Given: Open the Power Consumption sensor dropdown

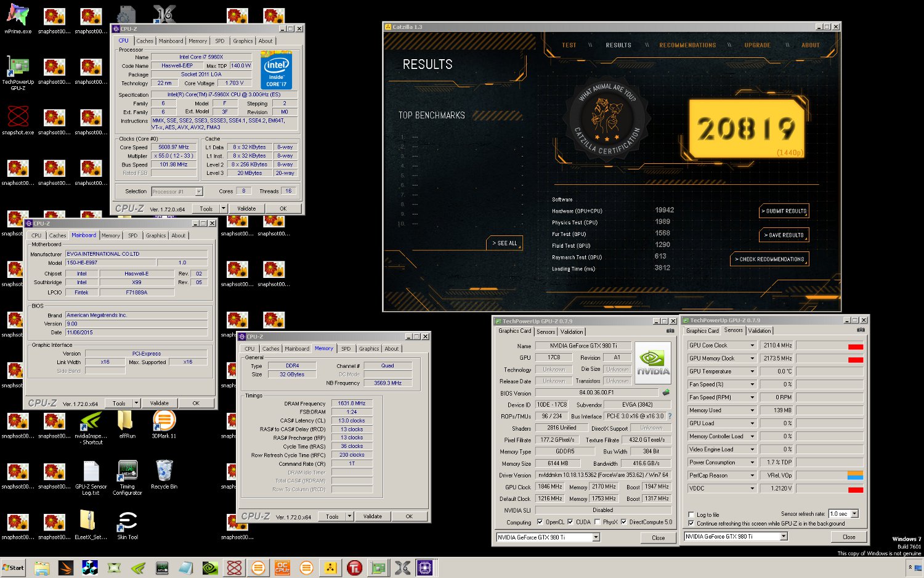Looking at the screenshot, I should [752, 463].
